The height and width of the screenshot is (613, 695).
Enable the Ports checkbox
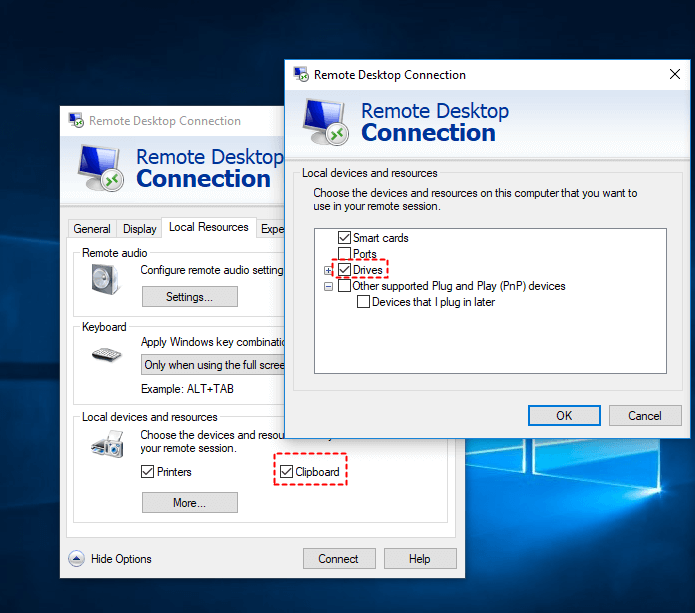[344, 254]
